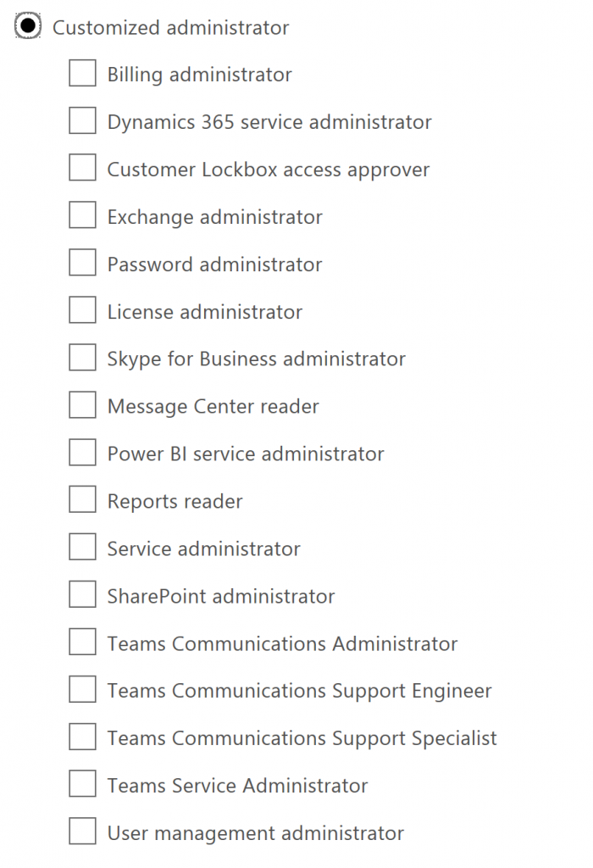Check Customer Lockbox access approver
The image size is (593, 868).
tap(82, 169)
